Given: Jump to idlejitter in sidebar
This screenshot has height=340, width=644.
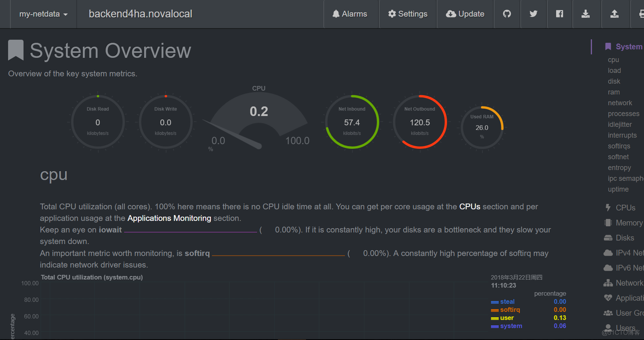Looking at the screenshot, I should click(620, 125).
